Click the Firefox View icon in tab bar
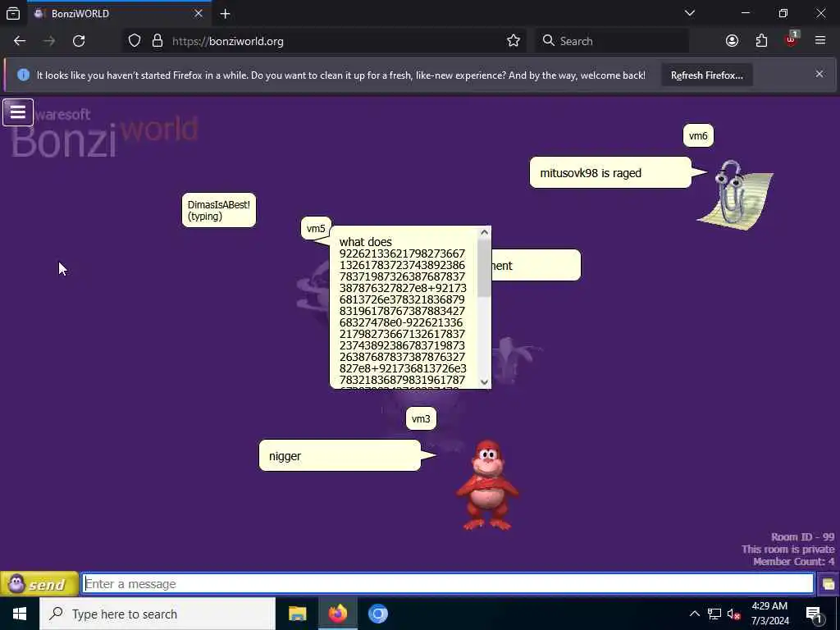840x630 pixels. pyautogui.click(x=13, y=13)
